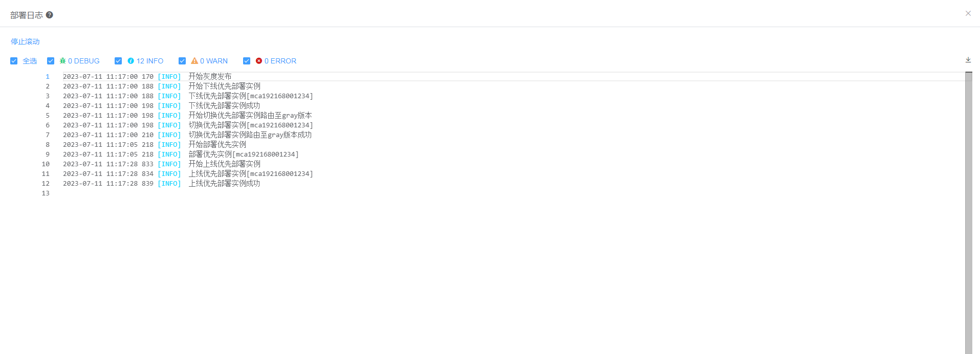Image resolution: width=980 pixels, height=354 pixels.
Task: Click the red ERROR cross icon
Action: 259,61
